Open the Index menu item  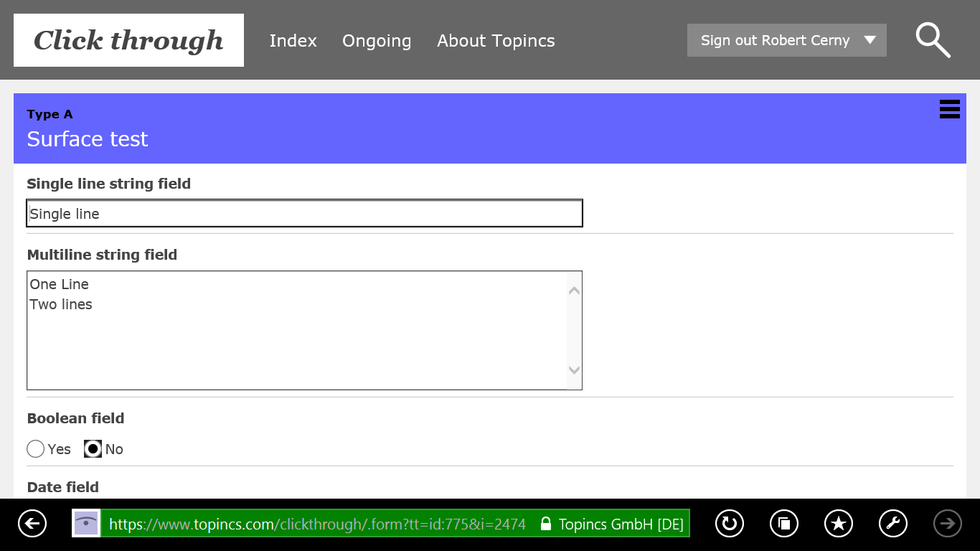coord(293,41)
